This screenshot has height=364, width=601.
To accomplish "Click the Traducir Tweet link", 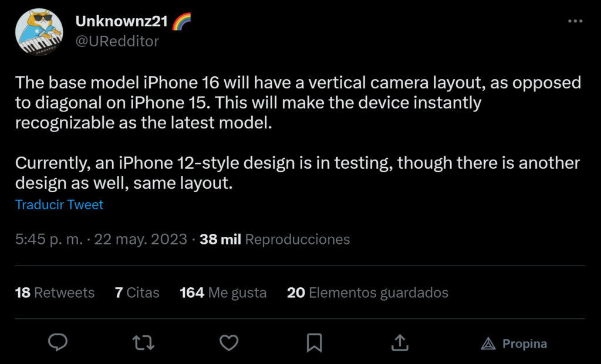I will (59, 205).
